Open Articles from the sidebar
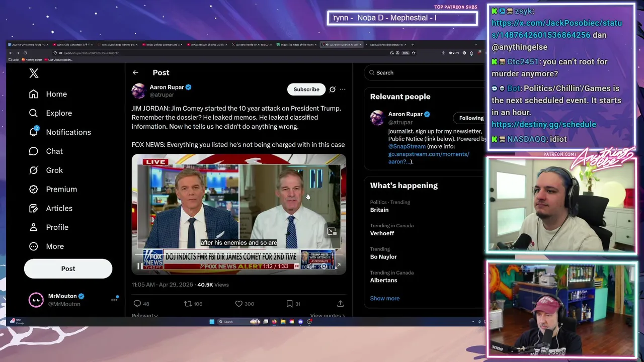 coord(50,208)
